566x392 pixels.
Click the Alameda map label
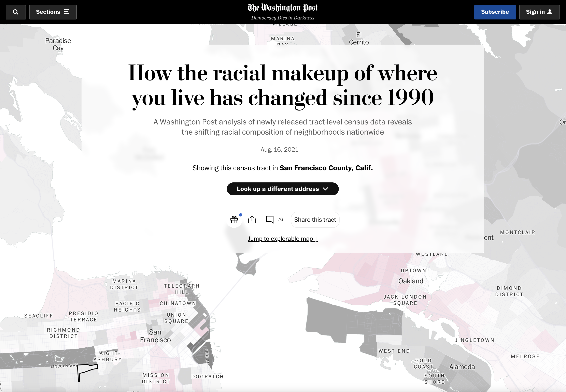click(x=462, y=367)
